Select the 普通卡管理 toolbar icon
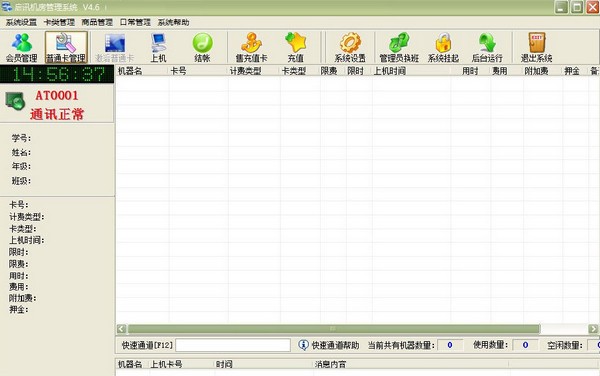The height and width of the screenshot is (376, 600). (66, 47)
